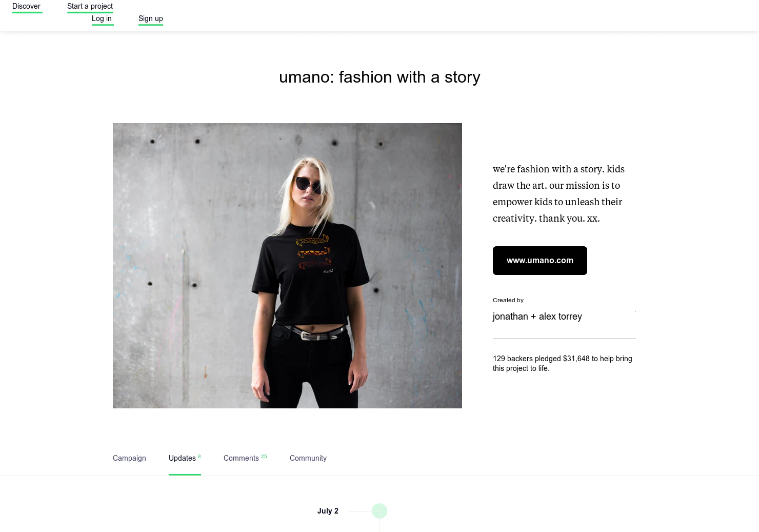Viewport: 759px width, 532px height.
Task: Click the project blurb about kids' art
Action: click(x=558, y=193)
